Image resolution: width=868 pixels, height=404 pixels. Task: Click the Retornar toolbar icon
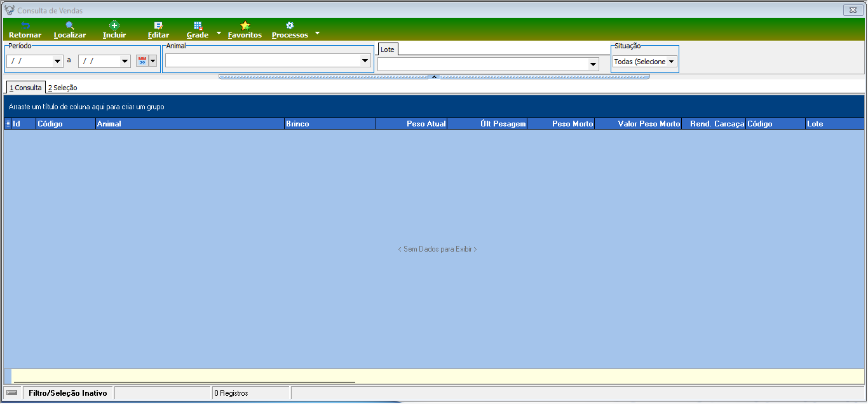[25, 25]
